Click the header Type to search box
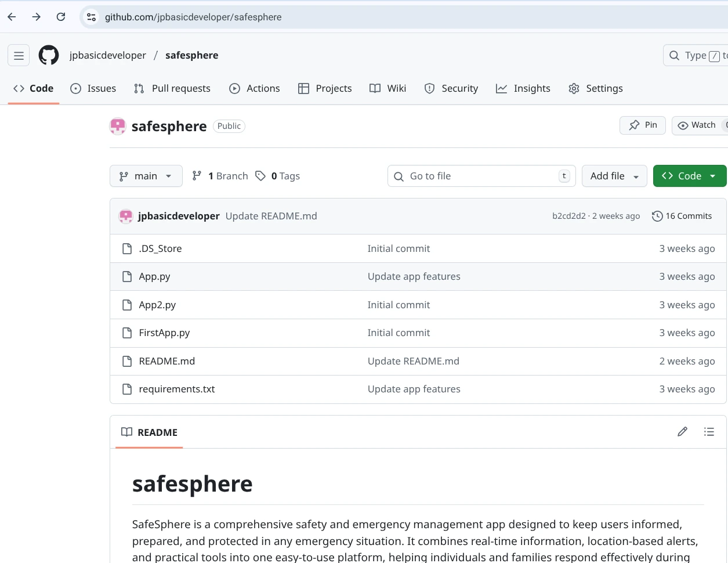728x563 pixels. 696,55
